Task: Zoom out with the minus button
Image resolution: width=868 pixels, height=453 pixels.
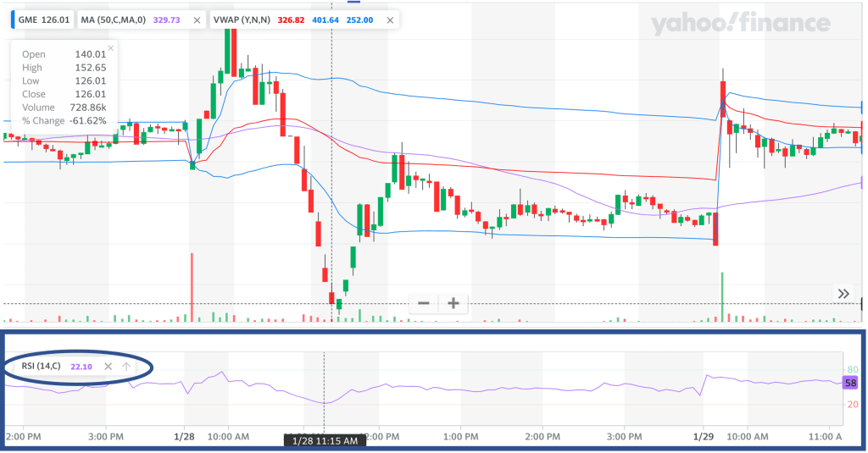Action: pyautogui.click(x=424, y=303)
